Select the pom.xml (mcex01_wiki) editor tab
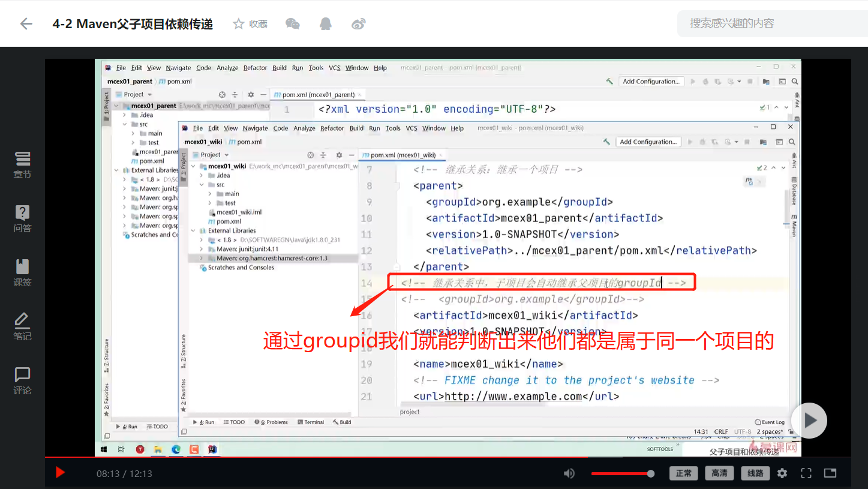This screenshot has width=868, height=489. (403, 155)
